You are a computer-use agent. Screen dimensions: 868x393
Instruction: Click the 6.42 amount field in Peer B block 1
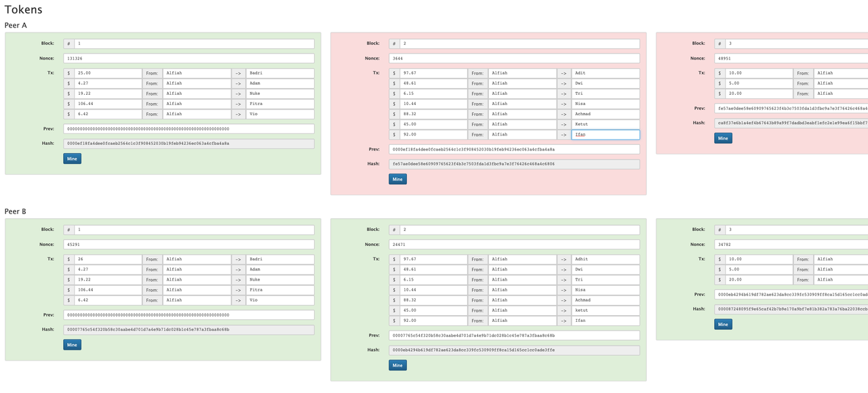pos(108,300)
